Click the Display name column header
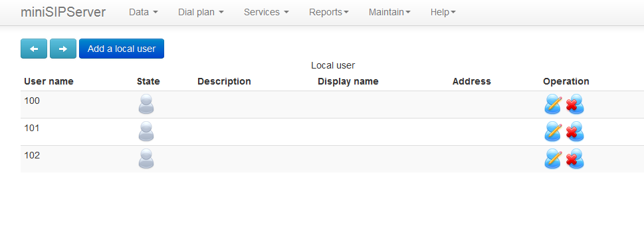 (348, 81)
